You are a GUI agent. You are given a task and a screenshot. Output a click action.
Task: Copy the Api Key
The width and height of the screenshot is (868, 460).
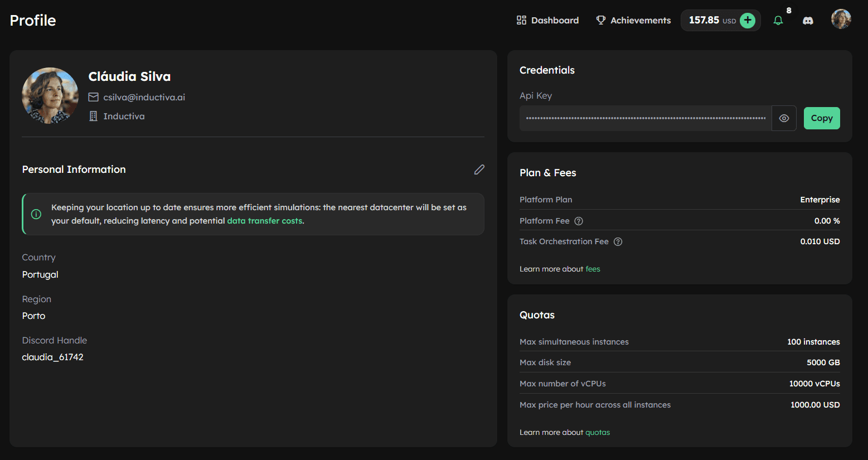[821, 118]
